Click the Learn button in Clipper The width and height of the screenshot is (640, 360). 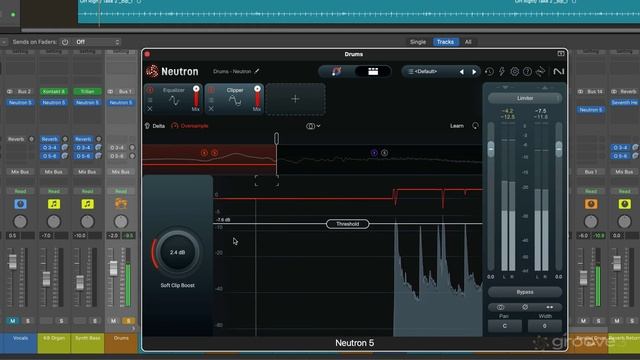pyautogui.click(x=457, y=126)
